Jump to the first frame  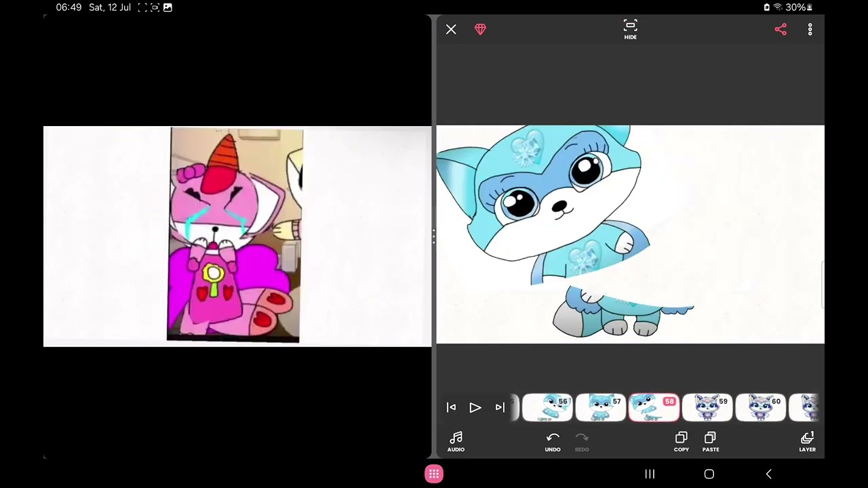pos(451,407)
